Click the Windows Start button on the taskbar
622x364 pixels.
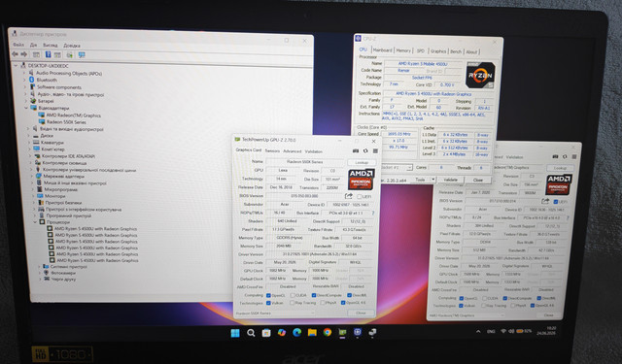235,333
